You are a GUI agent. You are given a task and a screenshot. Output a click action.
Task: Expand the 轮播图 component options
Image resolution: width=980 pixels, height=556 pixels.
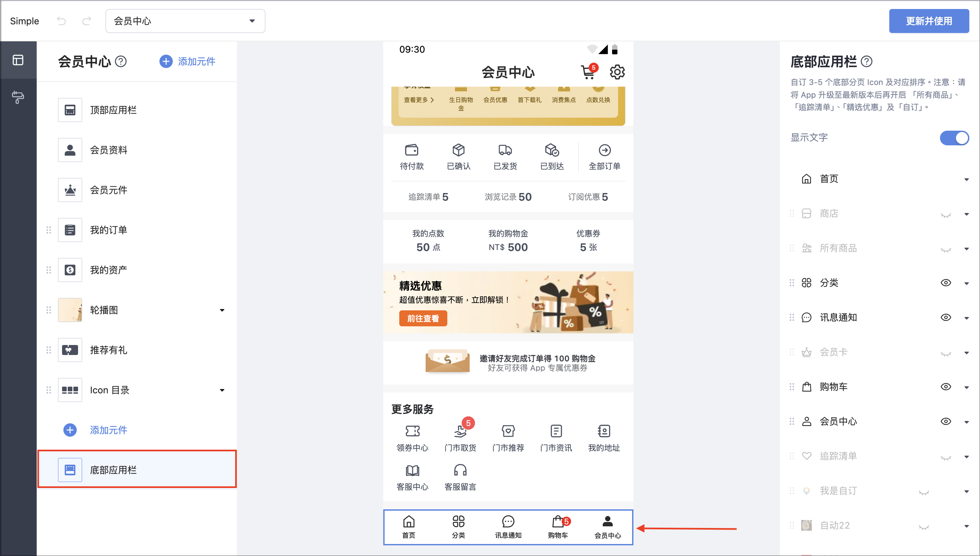click(222, 310)
